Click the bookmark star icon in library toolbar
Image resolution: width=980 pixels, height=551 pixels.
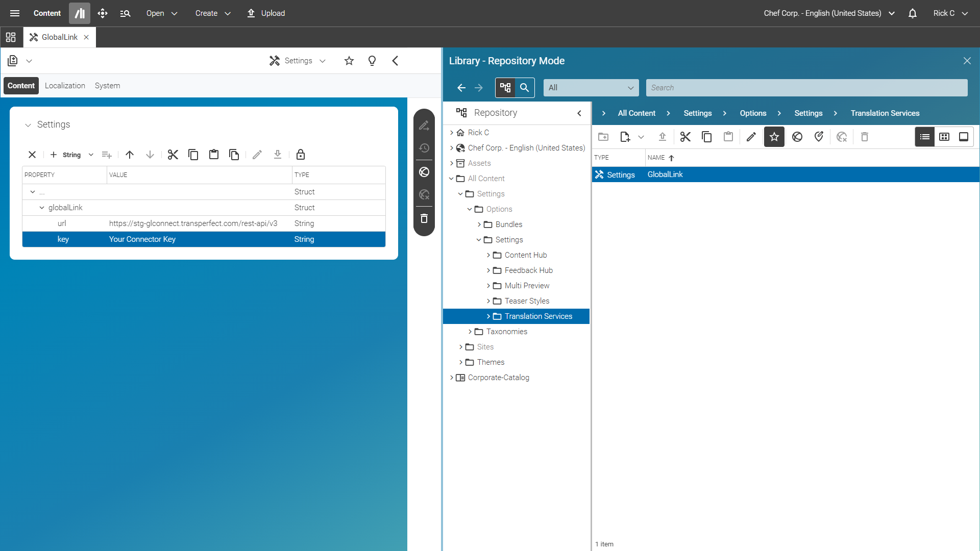(x=774, y=137)
